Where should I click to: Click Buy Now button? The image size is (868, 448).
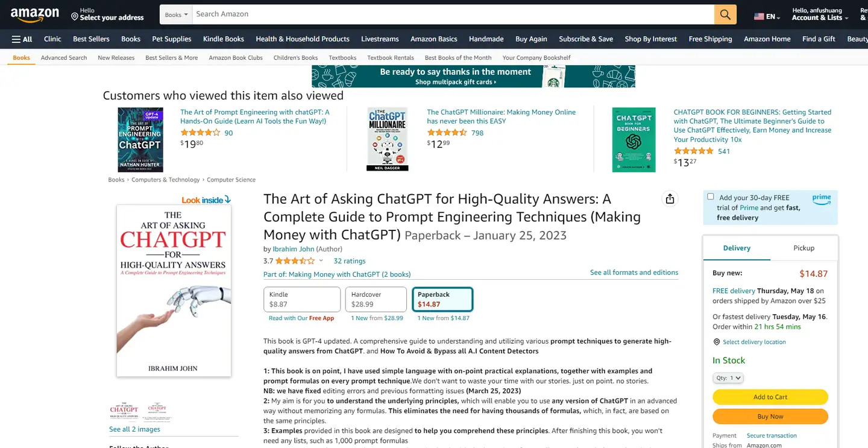coord(770,416)
